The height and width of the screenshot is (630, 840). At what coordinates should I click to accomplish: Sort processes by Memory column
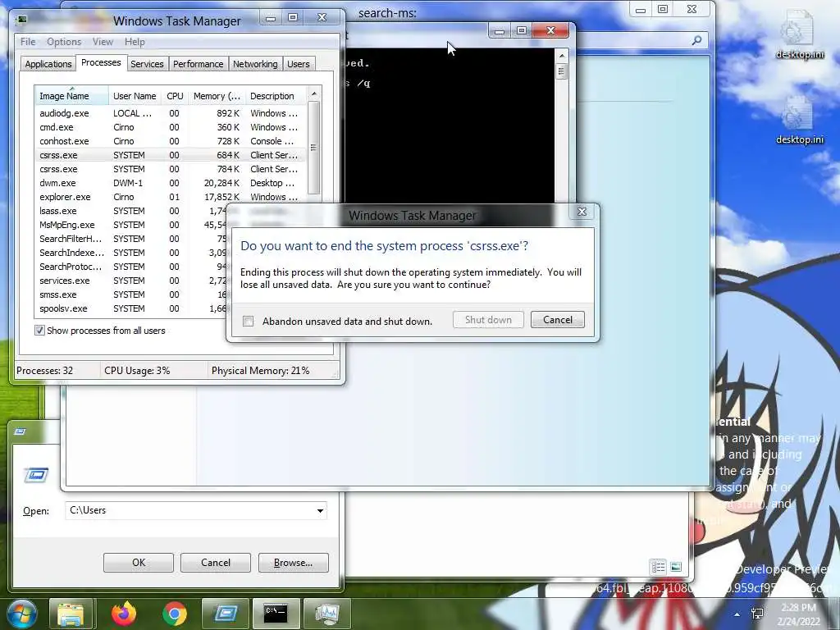click(217, 96)
